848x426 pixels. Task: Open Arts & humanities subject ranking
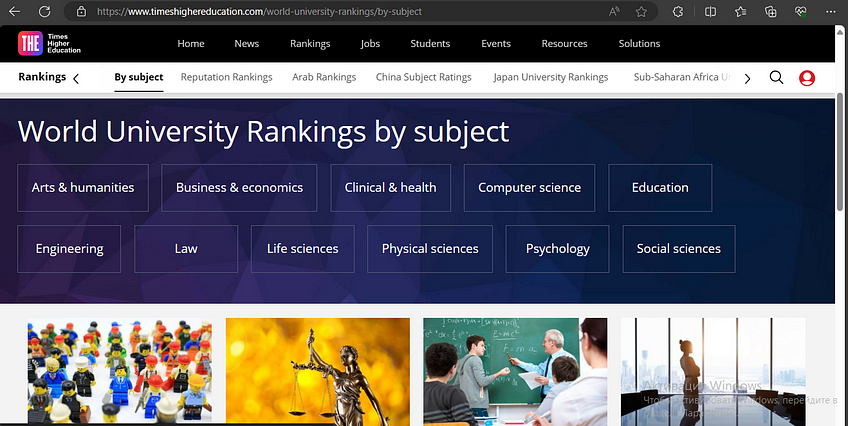pyautogui.click(x=83, y=188)
